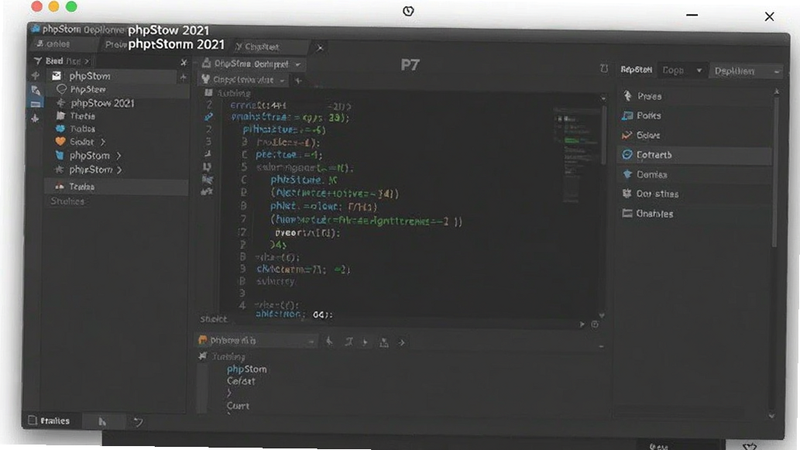The width and height of the screenshot is (800, 450).
Task: Click the middle icon in the bottom status bar
Action: (103, 421)
